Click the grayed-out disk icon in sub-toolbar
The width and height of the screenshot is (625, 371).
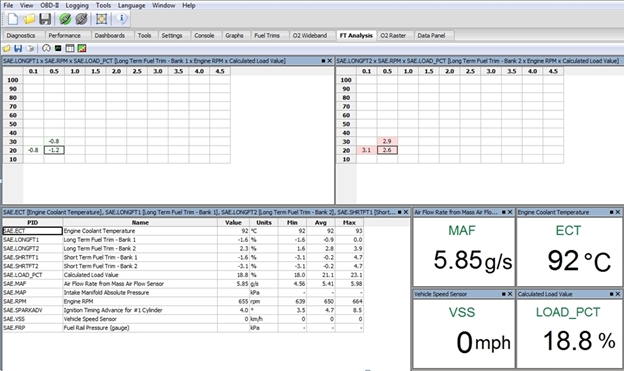30,49
